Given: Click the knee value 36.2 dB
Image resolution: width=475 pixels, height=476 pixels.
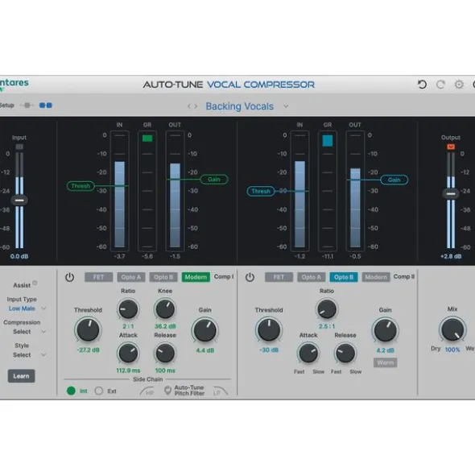Looking at the screenshot, I should (x=165, y=326).
